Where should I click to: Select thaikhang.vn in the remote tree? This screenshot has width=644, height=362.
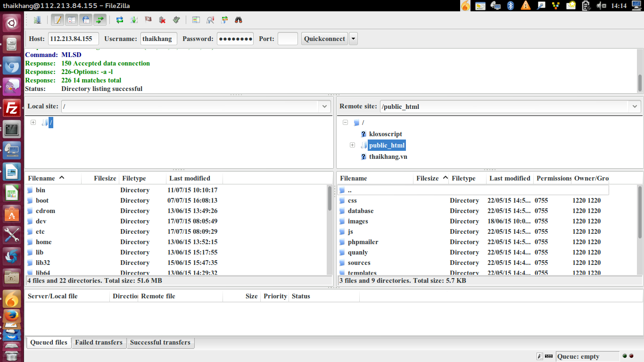[x=388, y=156]
